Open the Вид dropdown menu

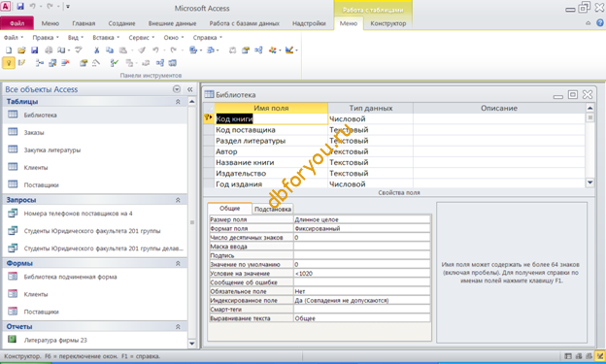(x=76, y=38)
